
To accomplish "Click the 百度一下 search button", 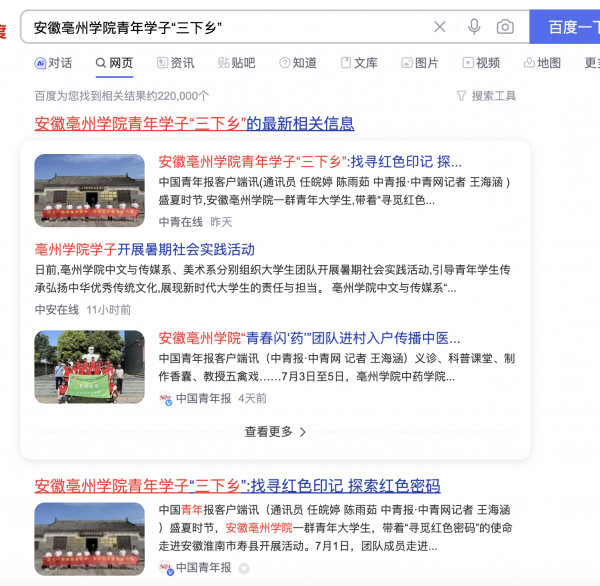I will [x=565, y=27].
